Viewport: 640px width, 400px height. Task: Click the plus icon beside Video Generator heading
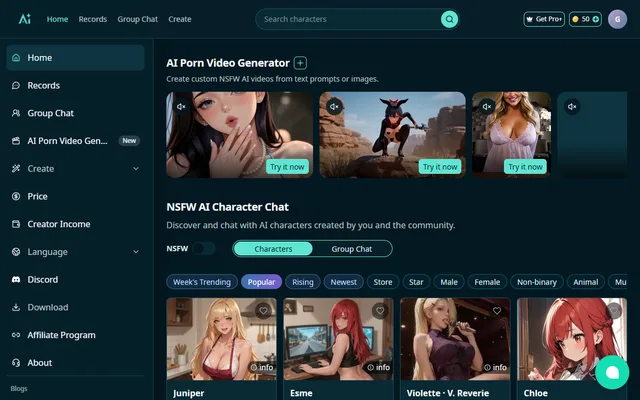click(300, 63)
